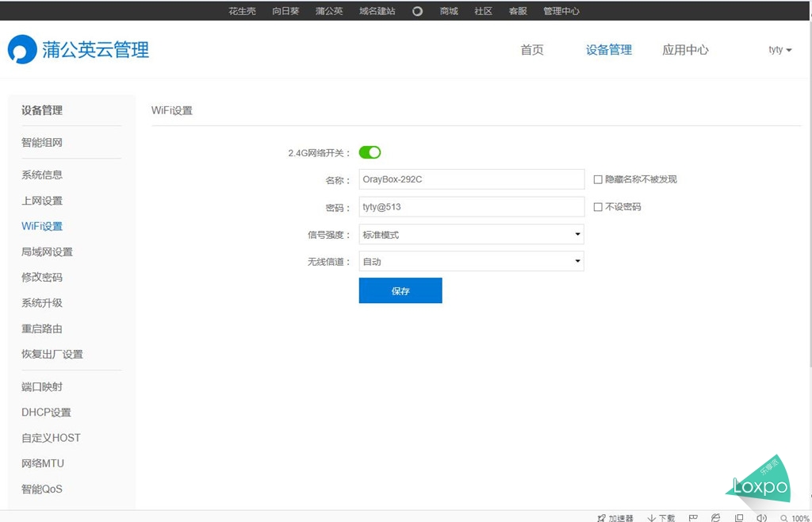812x522 pixels.
Task: Click the flag icon in the status bar
Action: tap(691, 517)
